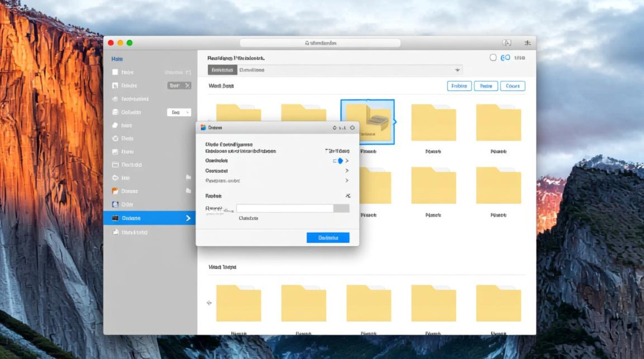Toggle the blue switch in the dialog

click(338, 161)
